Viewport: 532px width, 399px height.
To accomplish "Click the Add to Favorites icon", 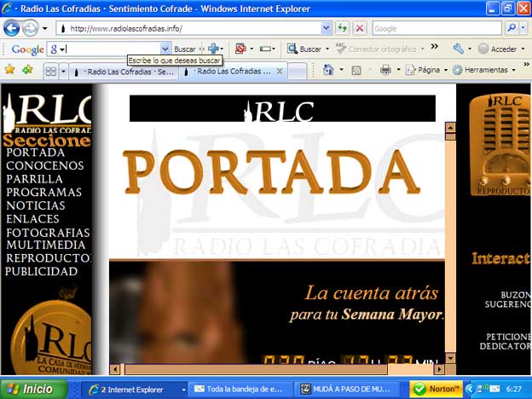I will (x=27, y=70).
